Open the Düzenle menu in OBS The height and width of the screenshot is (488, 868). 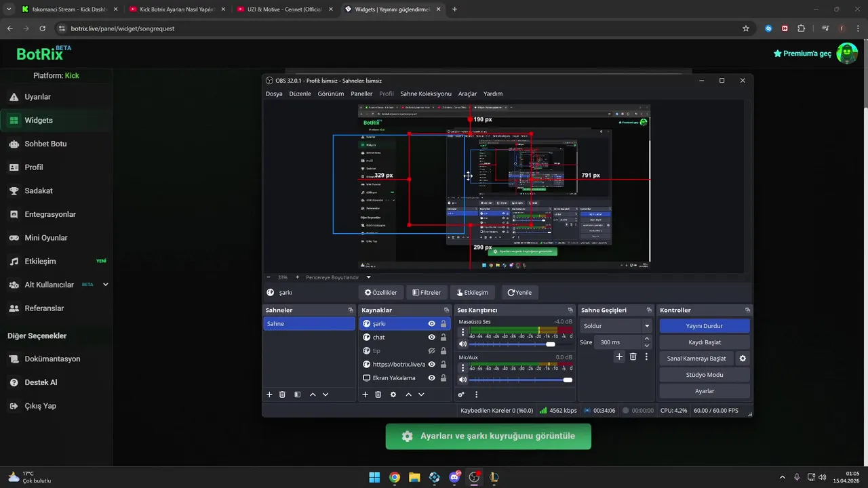(300, 94)
